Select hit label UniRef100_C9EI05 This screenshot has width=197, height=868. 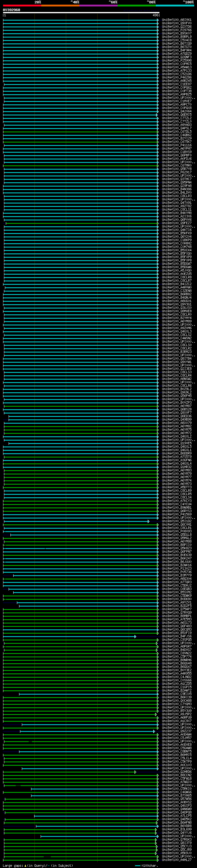[x=176, y=694]
